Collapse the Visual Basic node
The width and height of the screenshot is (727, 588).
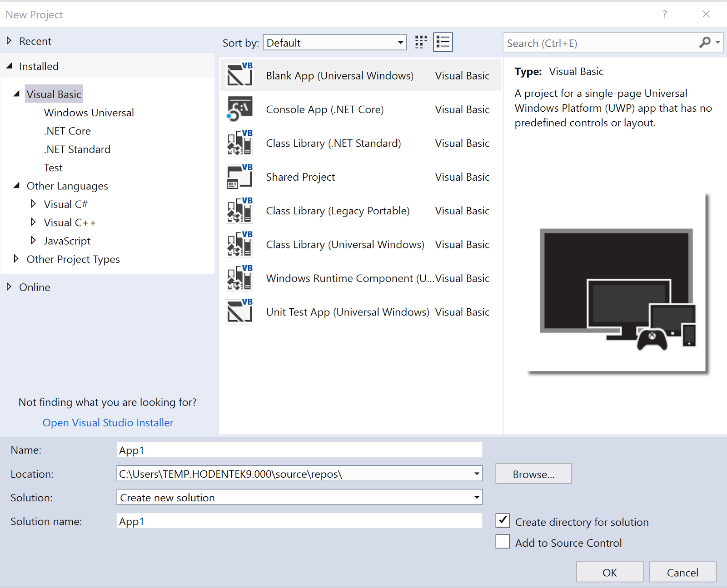coord(16,94)
